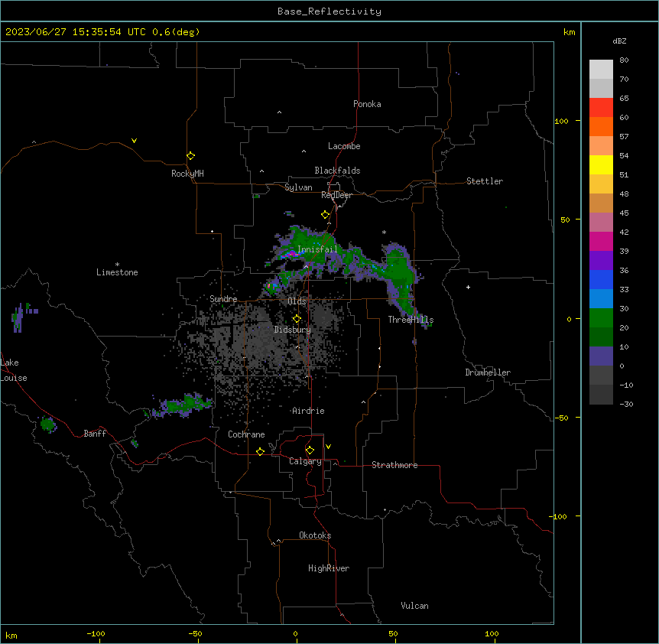Click the blue 36 dBZ color swatch
This screenshot has width=659, height=644.
tap(601, 279)
